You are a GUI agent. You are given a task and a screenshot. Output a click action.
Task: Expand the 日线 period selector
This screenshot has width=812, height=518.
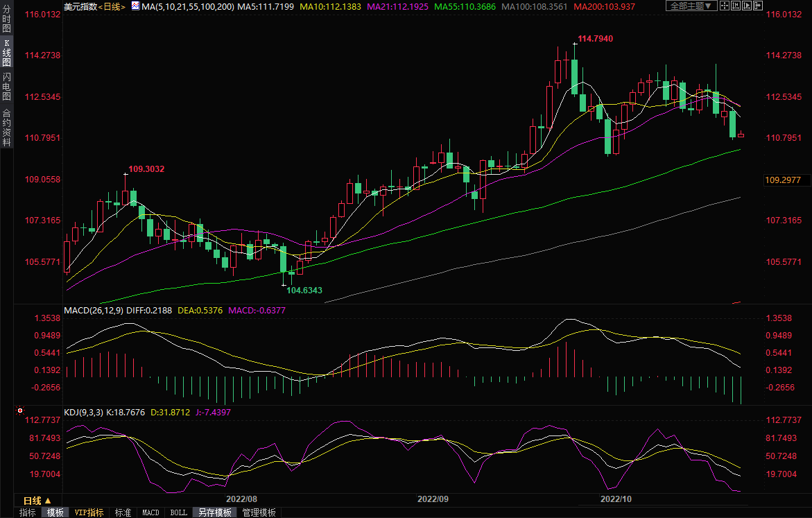point(37,501)
